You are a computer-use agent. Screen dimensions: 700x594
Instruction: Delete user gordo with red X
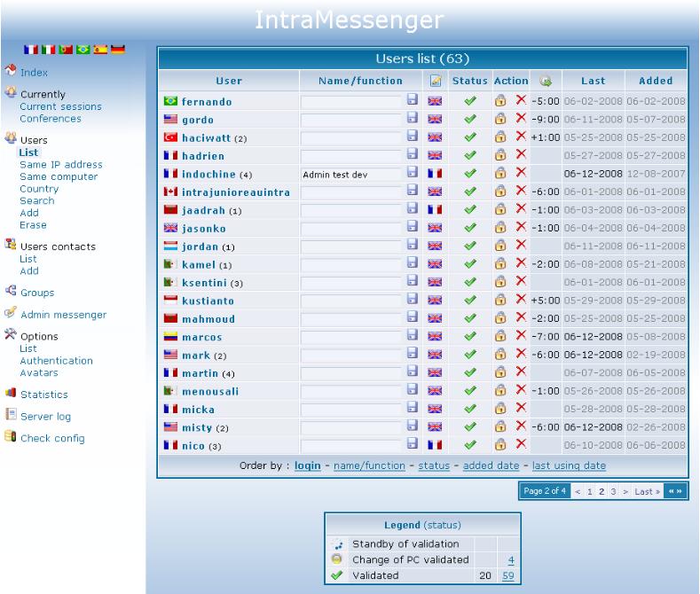click(x=521, y=118)
